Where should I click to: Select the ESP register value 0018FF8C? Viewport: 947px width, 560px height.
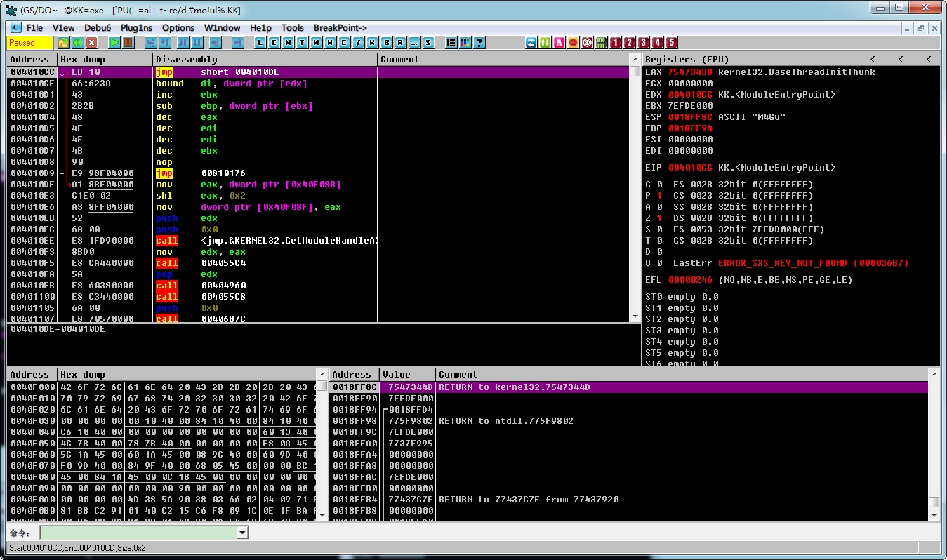[x=690, y=117]
